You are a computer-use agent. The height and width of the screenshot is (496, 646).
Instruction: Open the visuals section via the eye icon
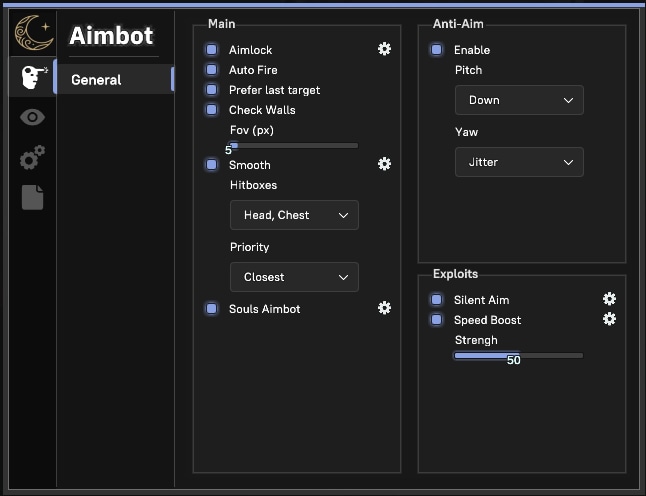tap(33, 117)
